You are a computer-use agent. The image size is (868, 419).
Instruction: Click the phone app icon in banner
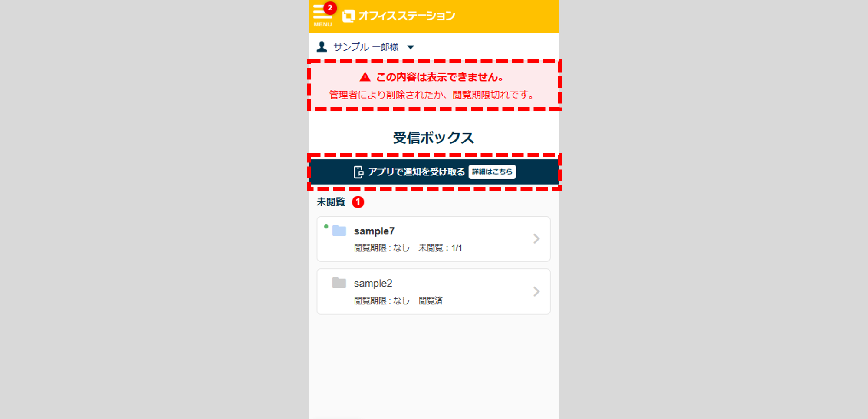pyautogui.click(x=358, y=172)
